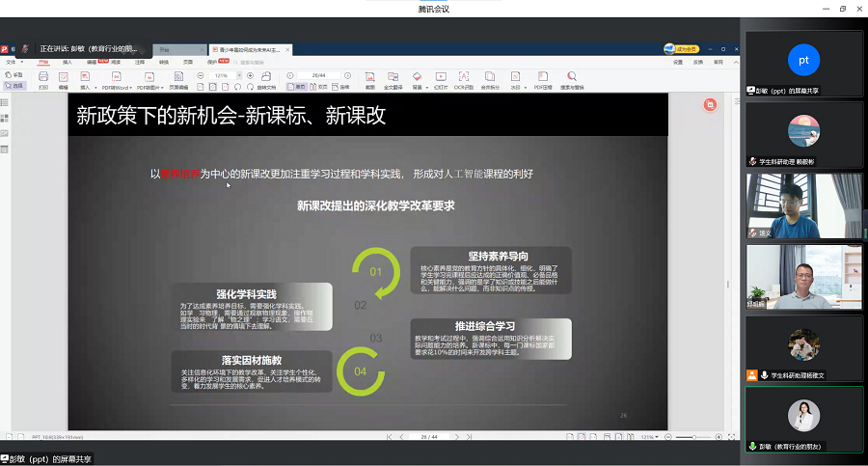Click the 搜索与替换 search icon
The width and height of the screenshot is (868, 466).
point(572,77)
